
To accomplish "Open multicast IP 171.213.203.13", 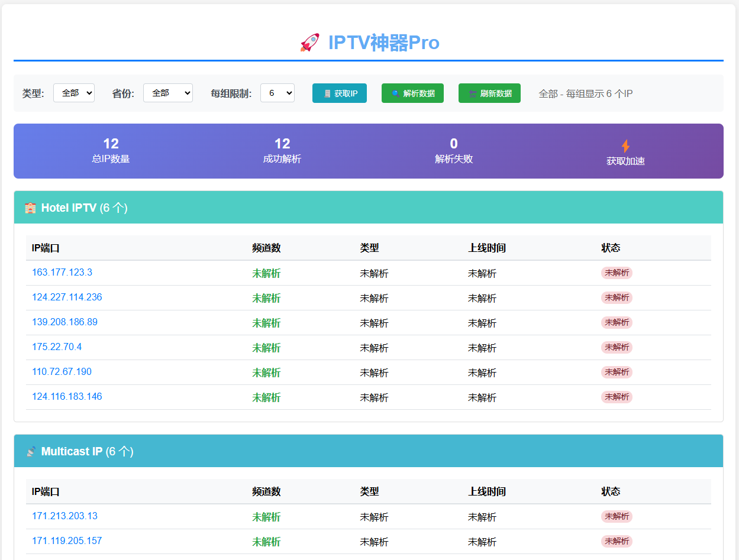I will (64, 516).
